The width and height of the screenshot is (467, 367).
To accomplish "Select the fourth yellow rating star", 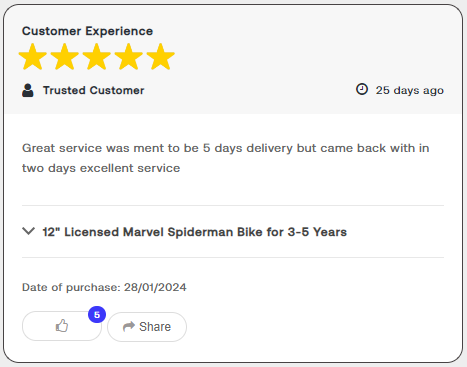I will [129, 57].
